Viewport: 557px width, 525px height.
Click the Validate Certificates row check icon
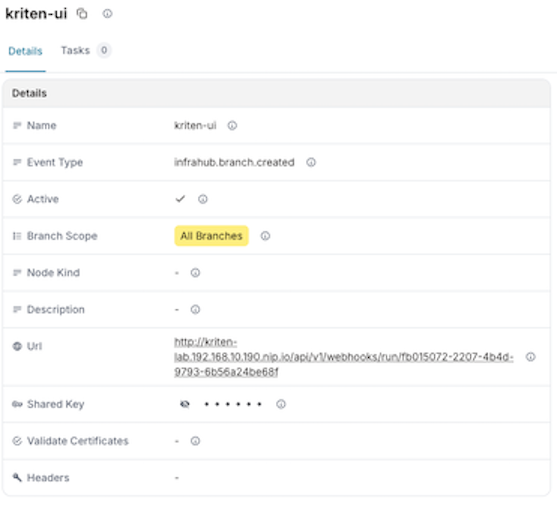click(17, 441)
